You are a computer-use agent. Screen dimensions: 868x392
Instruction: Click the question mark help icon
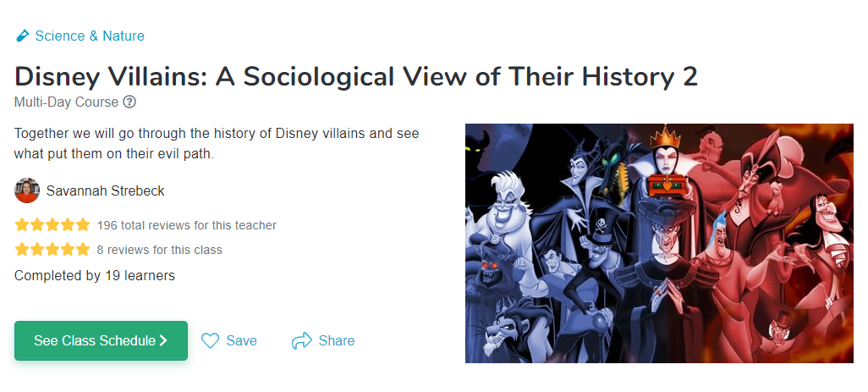129,102
